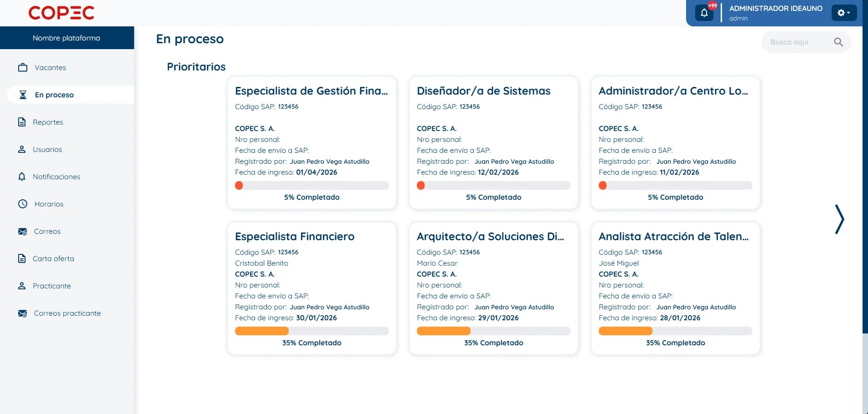Screen dimensions: 868x414
Task: Click the Reportes document icon
Action: [x=22, y=122]
